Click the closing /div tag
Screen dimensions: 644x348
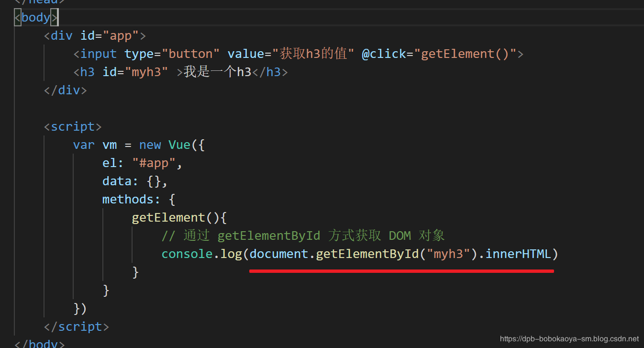(x=66, y=90)
